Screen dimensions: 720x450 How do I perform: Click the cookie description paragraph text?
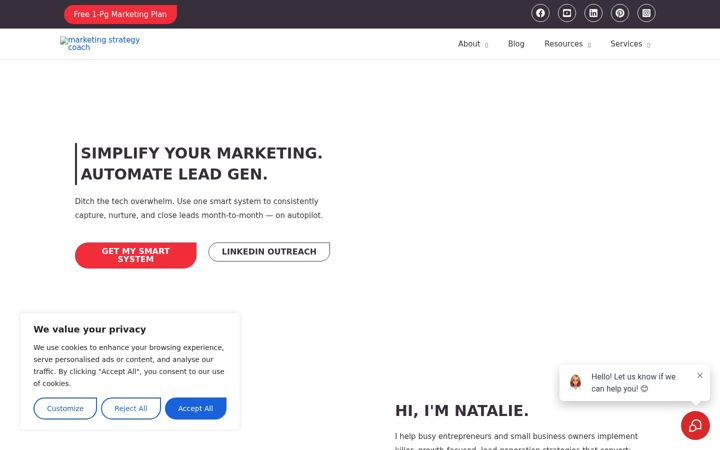(x=129, y=366)
